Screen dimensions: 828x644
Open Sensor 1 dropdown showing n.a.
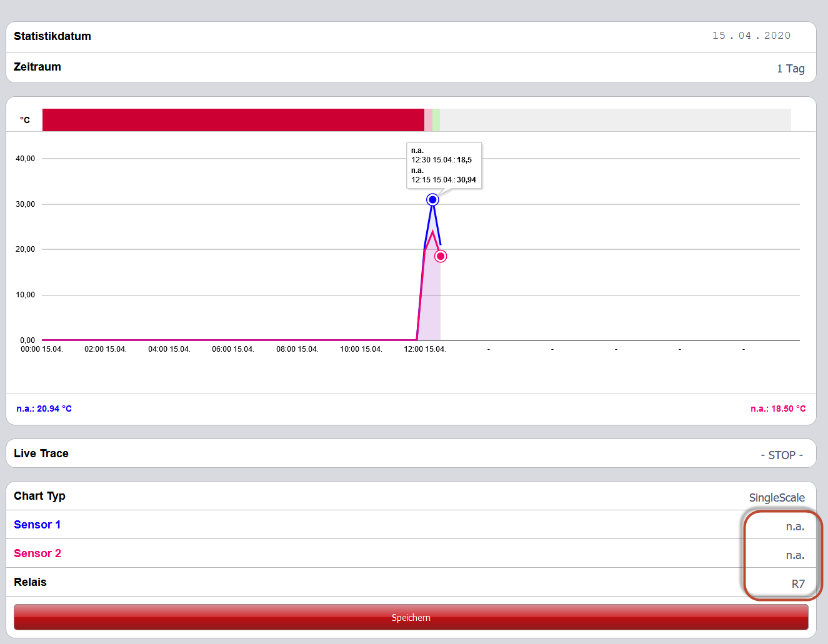pyautogui.click(x=795, y=527)
